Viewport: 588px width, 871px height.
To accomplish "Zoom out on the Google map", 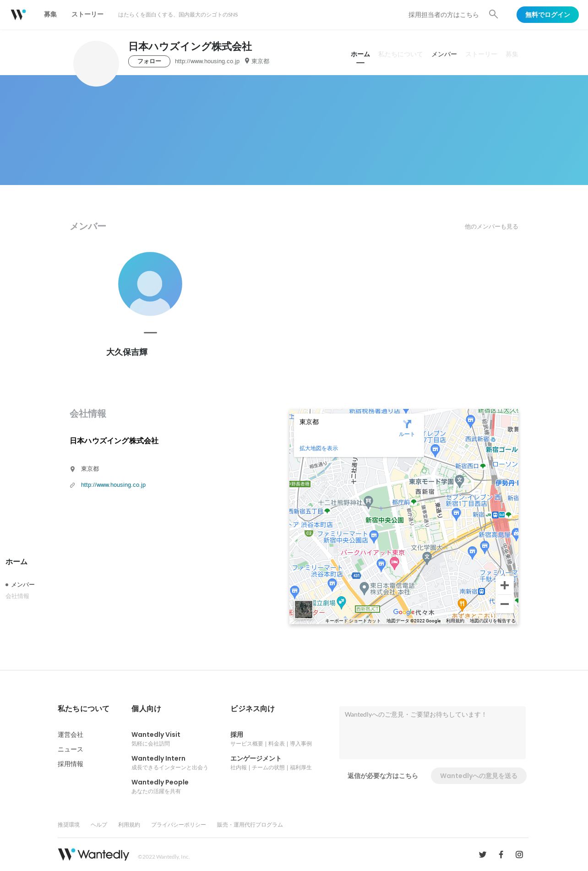I will (x=505, y=604).
